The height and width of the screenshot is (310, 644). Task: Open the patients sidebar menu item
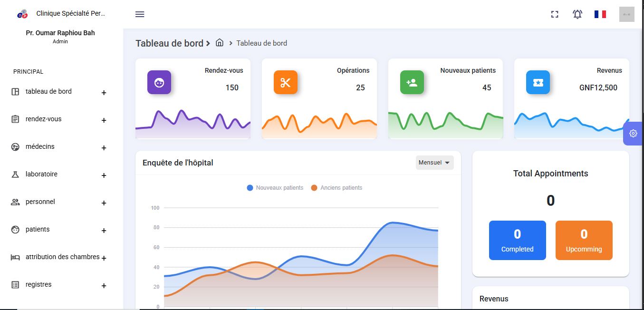pyautogui.click(x=38, y=230)
